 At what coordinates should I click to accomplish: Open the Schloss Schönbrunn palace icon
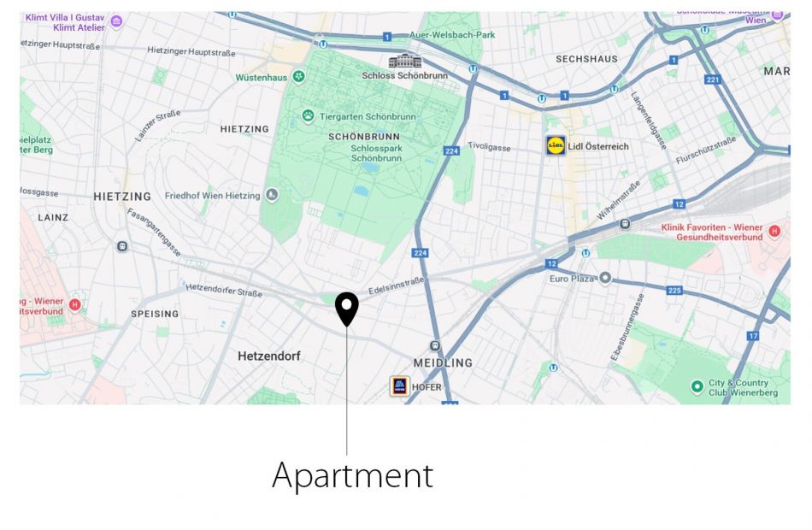coord(405,62)
